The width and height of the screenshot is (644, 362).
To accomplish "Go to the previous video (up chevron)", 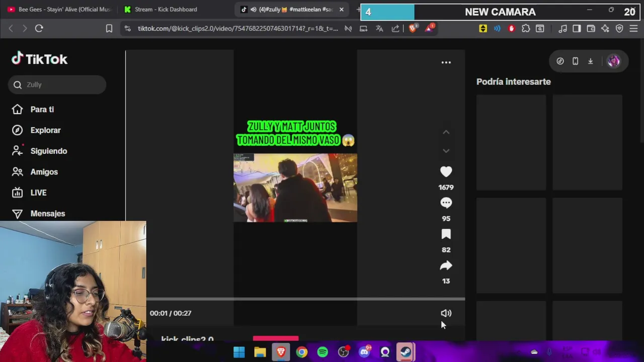I will [446, 132].
